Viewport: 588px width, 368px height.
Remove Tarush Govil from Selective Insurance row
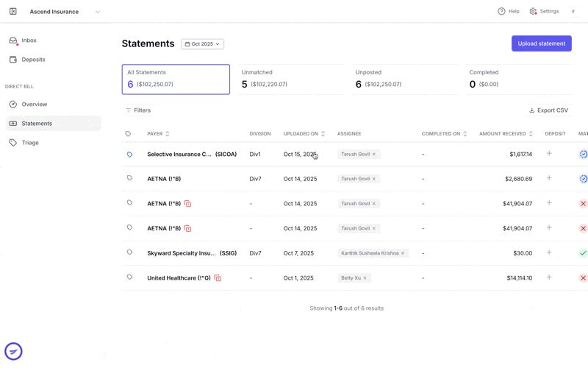click(374, 154)
